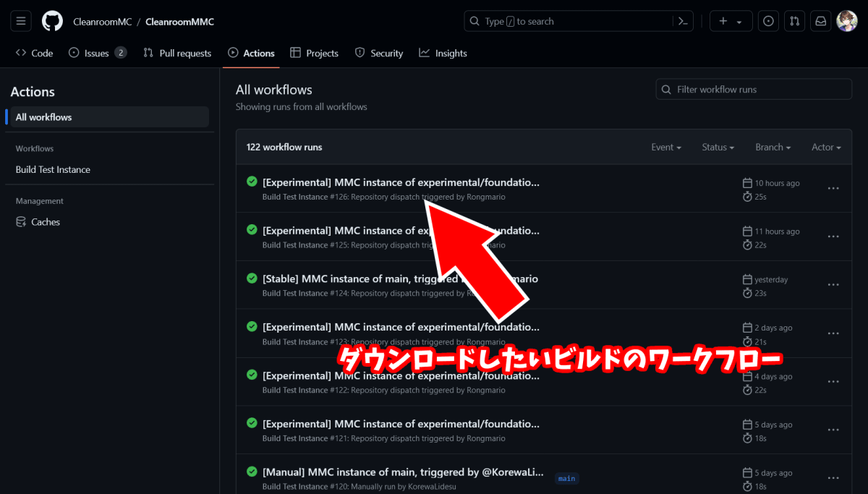
Task: Open the three-dot menu for run #123
Action: pyautogui.click(x=833, y=333)
